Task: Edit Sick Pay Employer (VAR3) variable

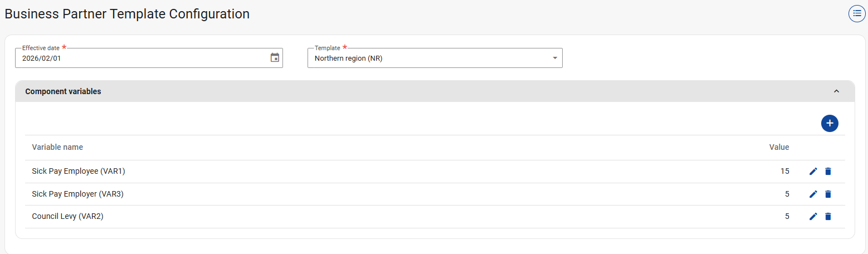Action: 813,194
